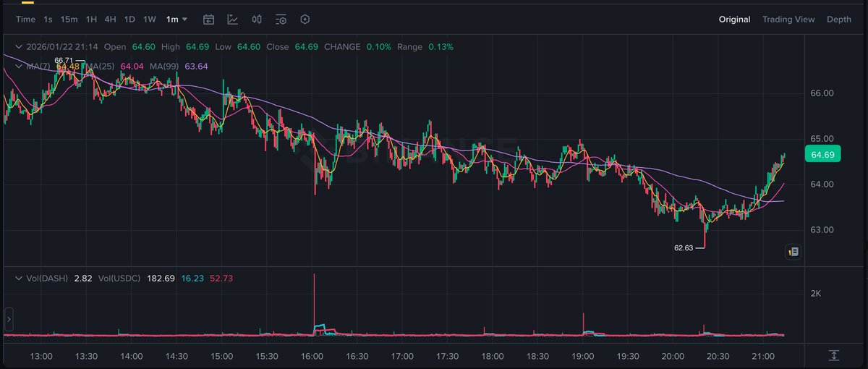Select the 1H interval

tap(91, 20)
